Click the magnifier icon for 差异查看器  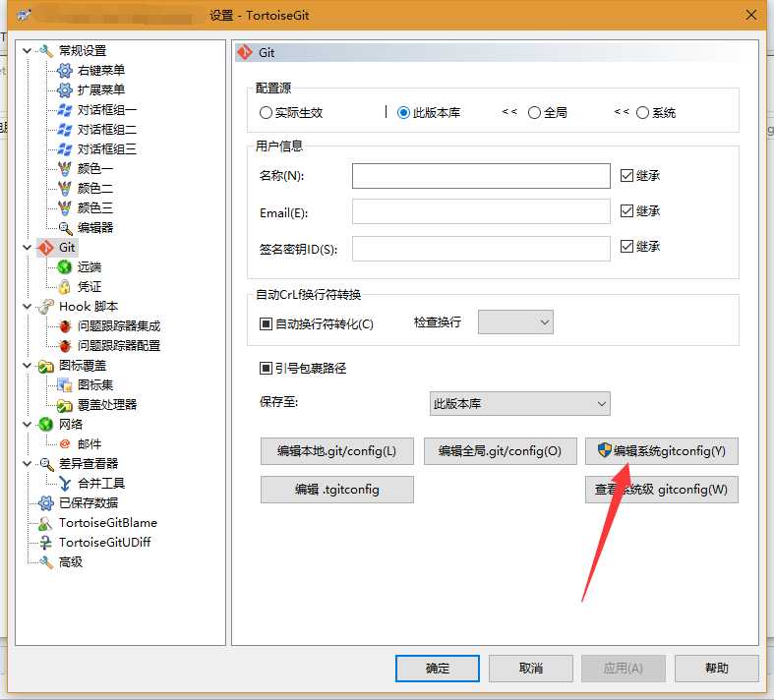[46, 464]
